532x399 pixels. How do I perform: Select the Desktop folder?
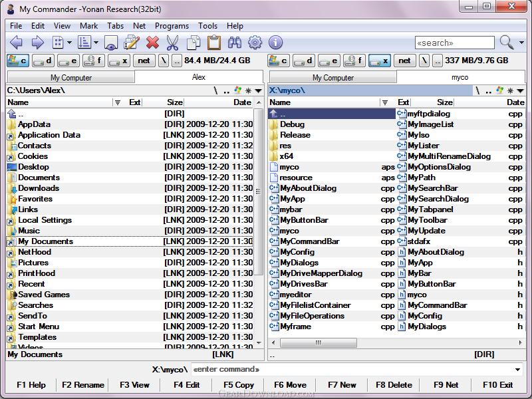pos(130,167)
